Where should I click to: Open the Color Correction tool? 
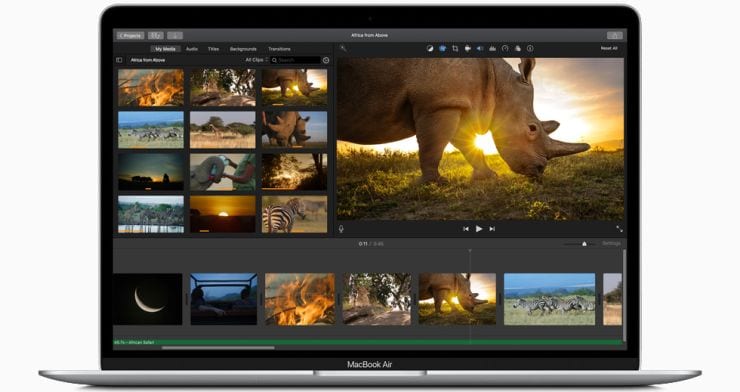click(442, 48)
